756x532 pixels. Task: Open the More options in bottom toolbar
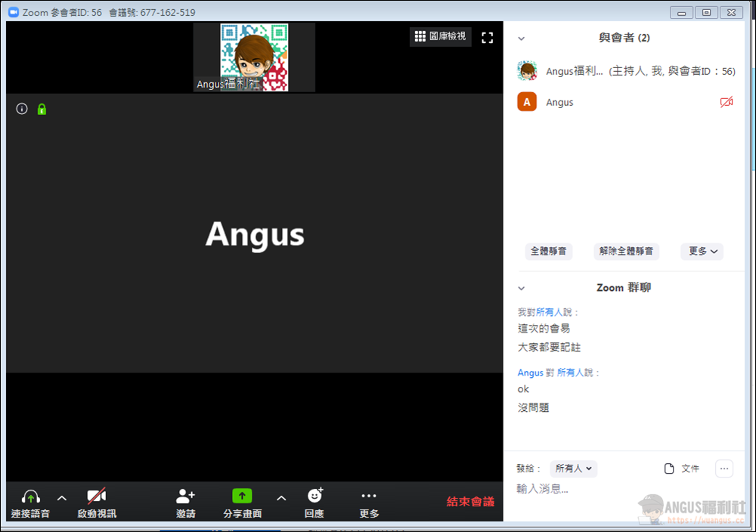pyautogui.click(x=369, y=496)
